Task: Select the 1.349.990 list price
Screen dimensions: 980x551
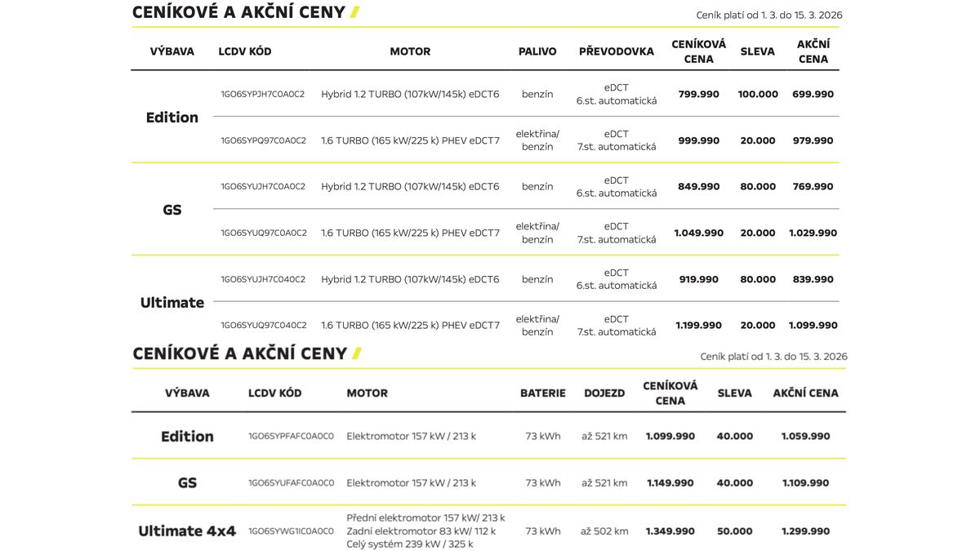Action: [670, 531]
